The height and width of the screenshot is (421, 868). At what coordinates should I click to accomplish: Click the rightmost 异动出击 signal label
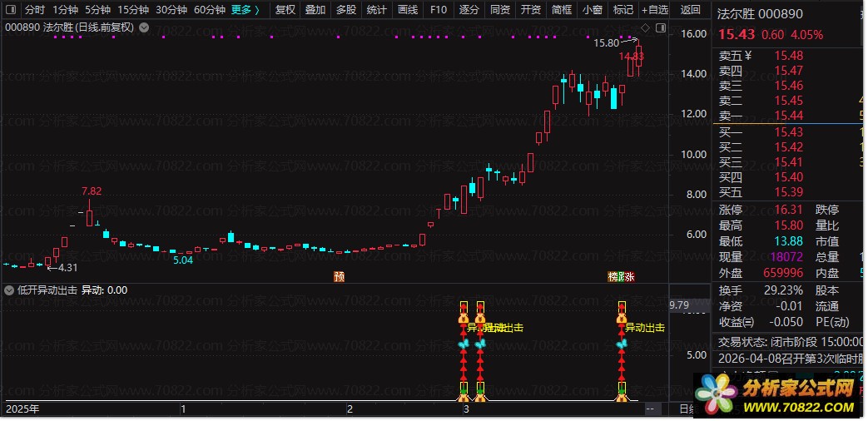point(645,328)
